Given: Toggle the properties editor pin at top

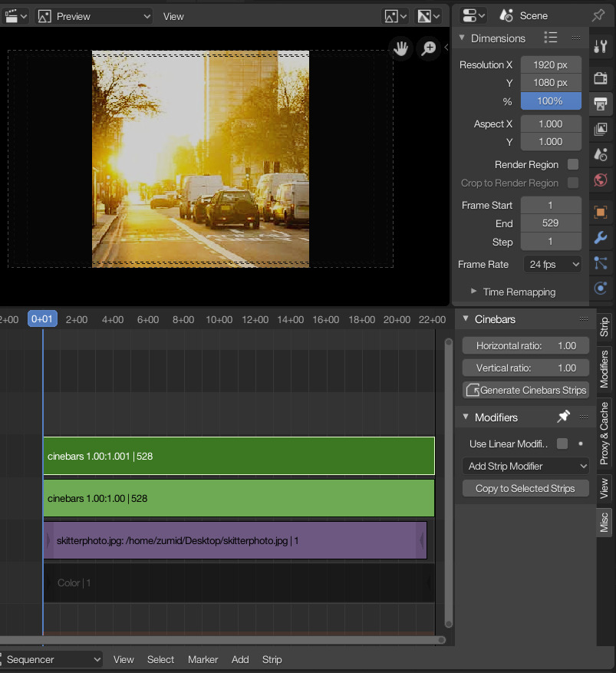Looking at the screenshot, I should click(598, 15).
